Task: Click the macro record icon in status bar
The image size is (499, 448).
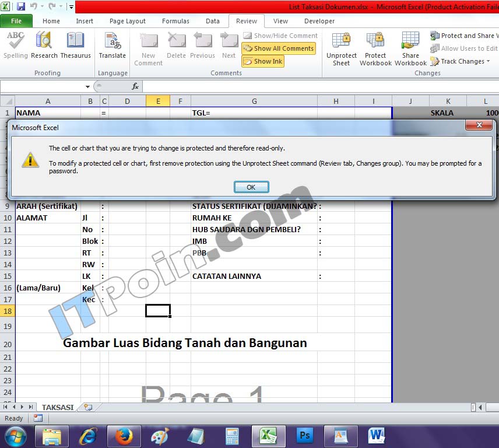Action: point(38,418)
